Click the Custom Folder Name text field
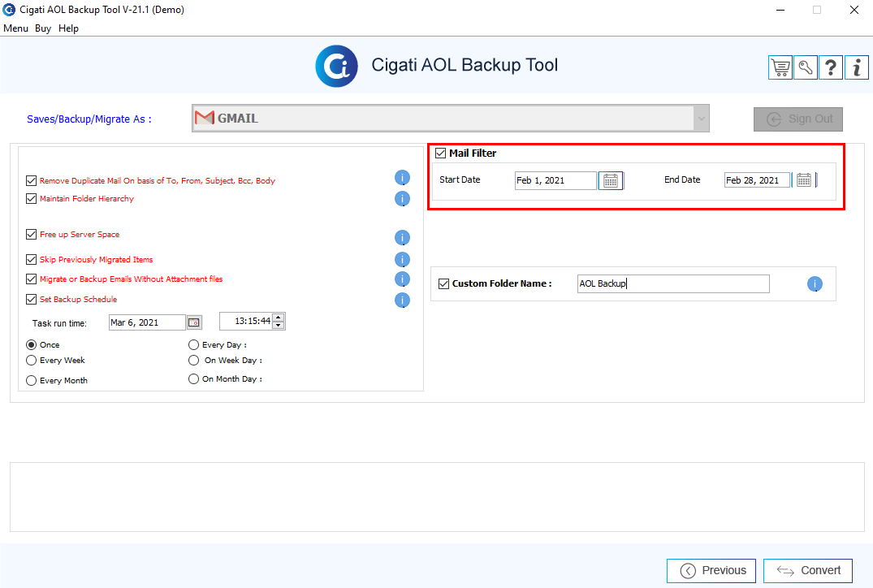873x588 pixels. pyautogui.click(x=673, y=283)
